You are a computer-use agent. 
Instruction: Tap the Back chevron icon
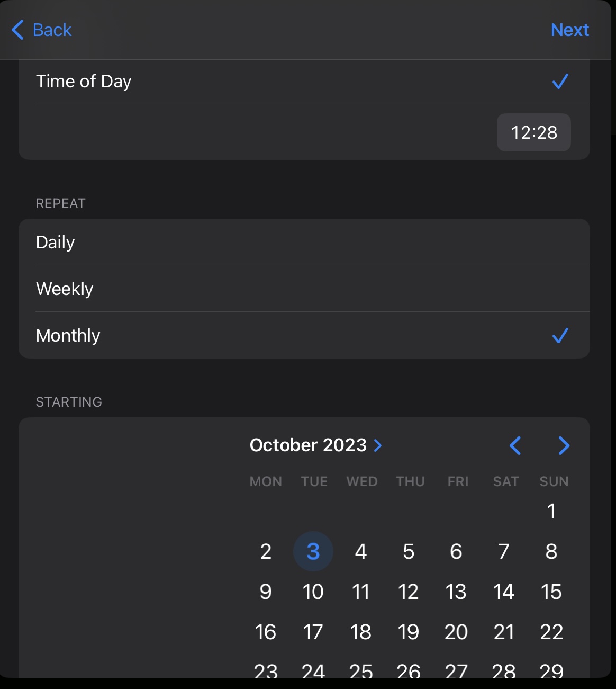[x=17, y=30]
